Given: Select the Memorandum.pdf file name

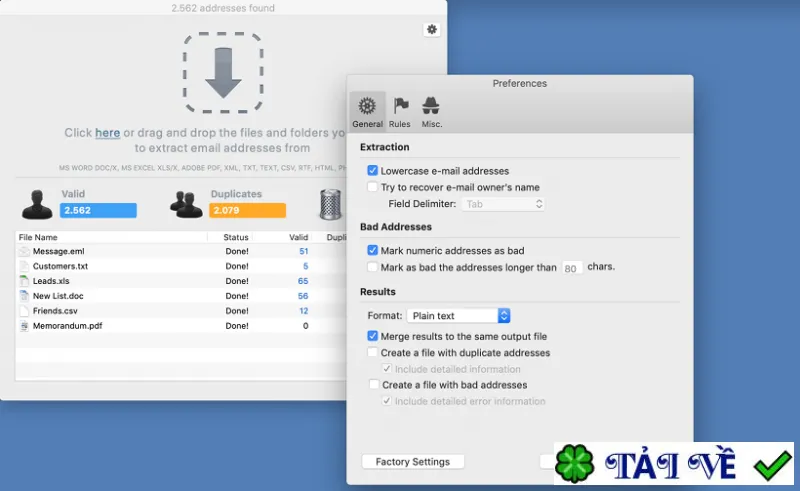Looking at the screenshot, I should (x=67, y=326).
